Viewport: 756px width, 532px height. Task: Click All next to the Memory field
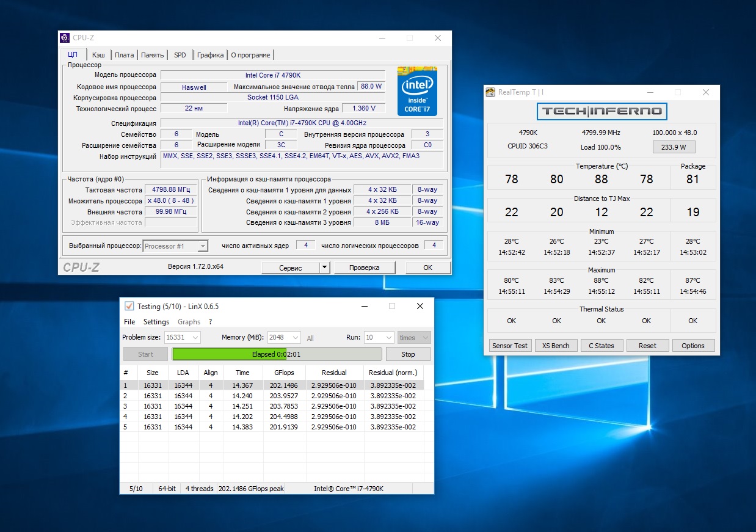click(x=310, y=338)
